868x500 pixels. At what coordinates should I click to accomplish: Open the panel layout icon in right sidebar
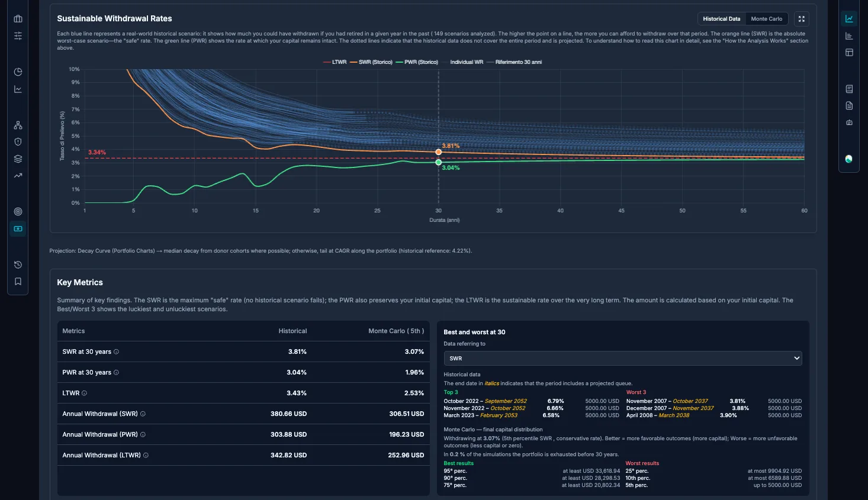(x=849, y=53)
